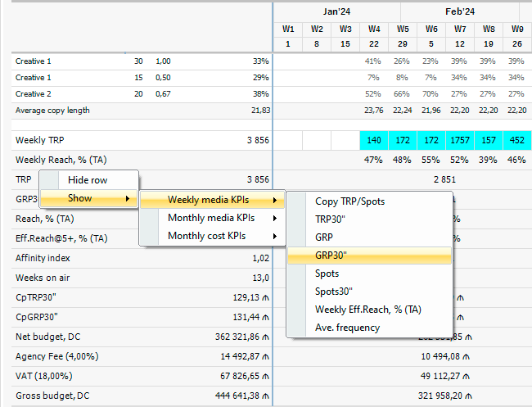
Task: Choose Weekly Eff.Reach, % (TA) option
Action: (x=369, y=310)
